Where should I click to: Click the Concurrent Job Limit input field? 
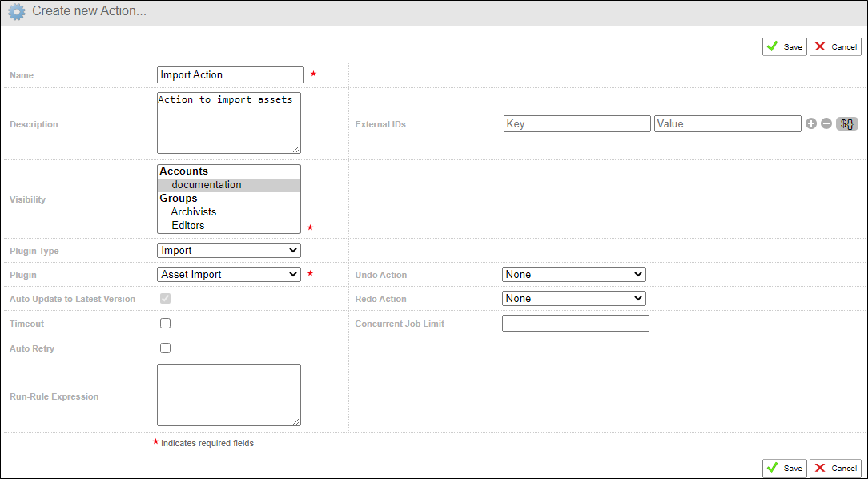(x=574, y=323)
